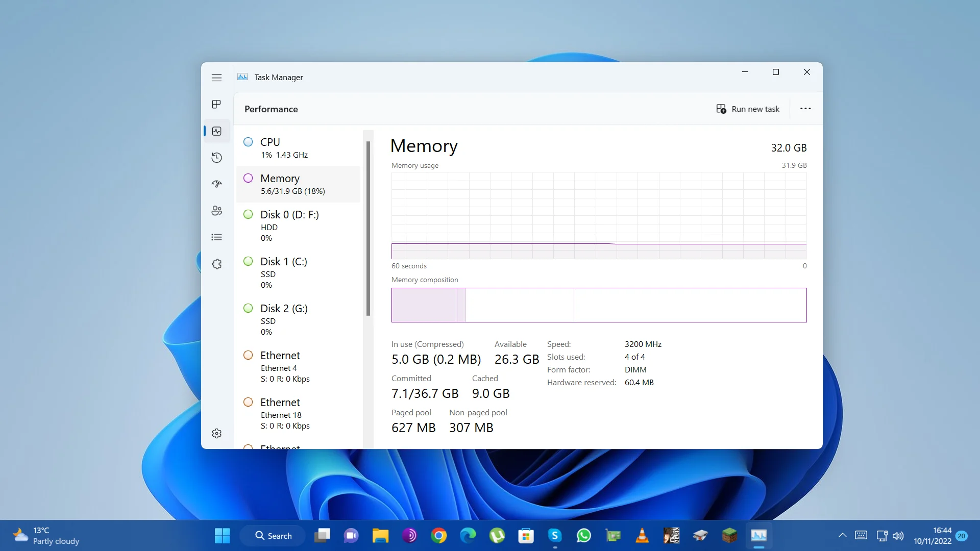Open Microsoft Edge from the taskbar

(x=468, y=536)
